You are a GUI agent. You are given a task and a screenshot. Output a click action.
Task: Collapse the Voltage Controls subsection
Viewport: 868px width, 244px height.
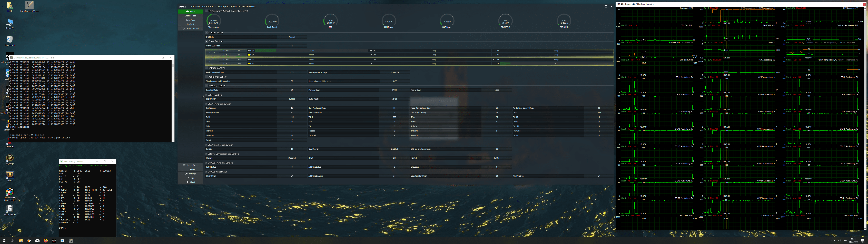click(206, 95)
